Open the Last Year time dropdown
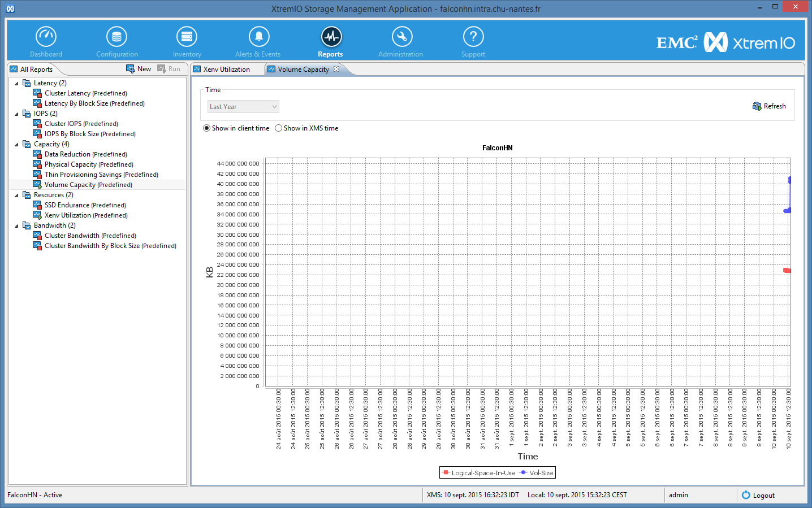Image resolution: width=812 pixels, height=508 pixels. pos(243,107)
